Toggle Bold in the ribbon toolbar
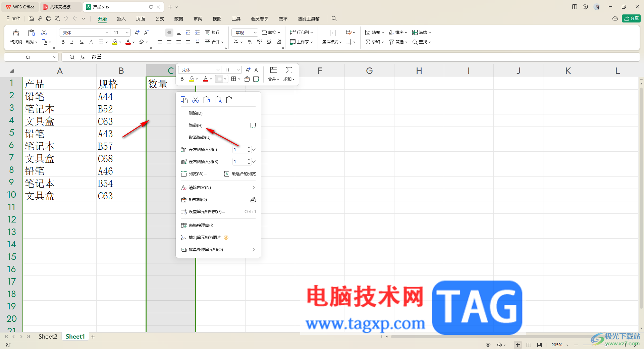This screenshot has height=349, width=644. tap(63, 42)
